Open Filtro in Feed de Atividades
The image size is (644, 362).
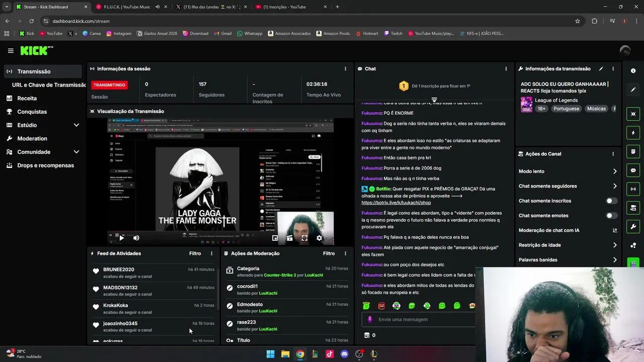(x=195, y=254)
